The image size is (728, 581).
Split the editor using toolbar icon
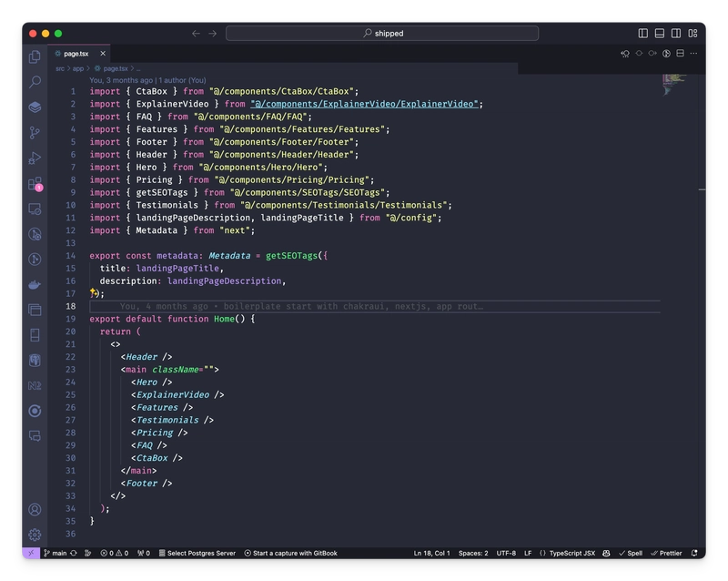[680, 54]
